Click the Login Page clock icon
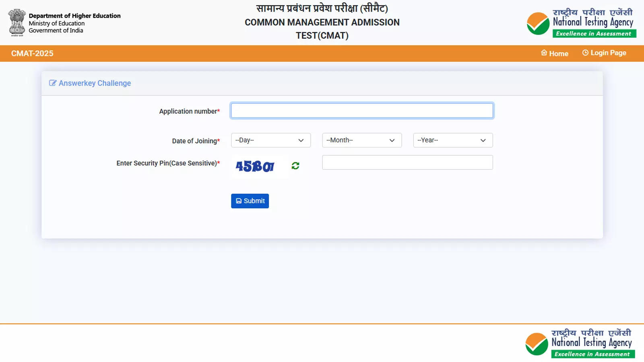This screenshot has width=644, height=362. [586, 52]
